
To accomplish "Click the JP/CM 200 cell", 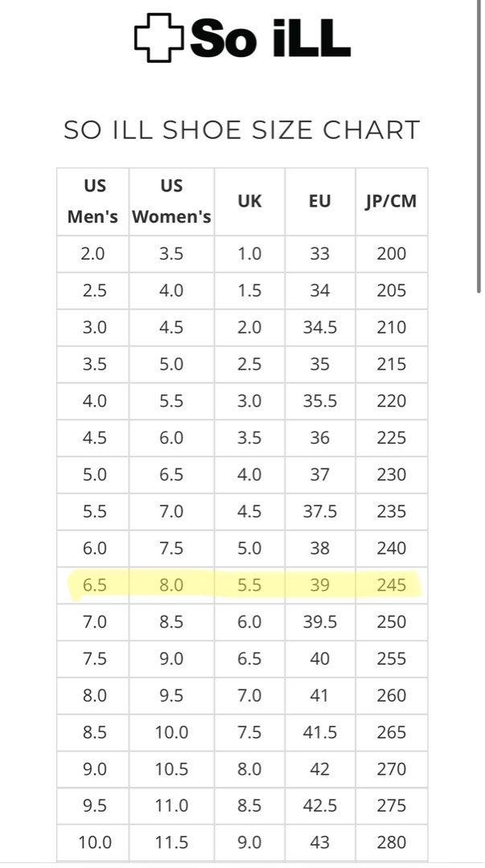I will coord(392,254).
